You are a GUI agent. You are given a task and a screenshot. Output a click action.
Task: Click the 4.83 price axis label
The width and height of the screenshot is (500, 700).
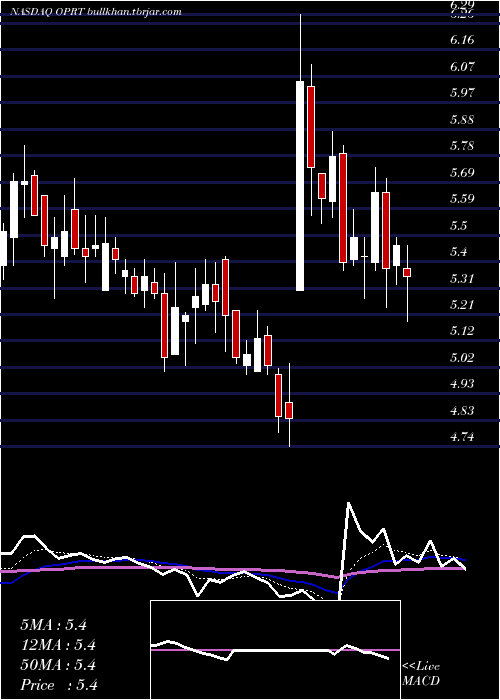[462, 411]
